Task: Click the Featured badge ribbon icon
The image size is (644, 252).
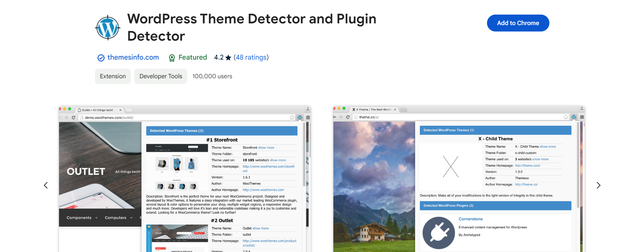Action: pos(172,58)
